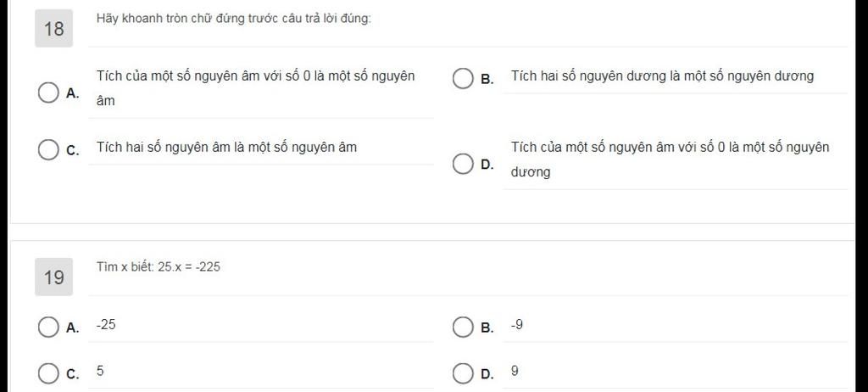Choose radio button B with answer -9
The width and height of the screenshot is (868, 392).
tap(463, 328)
